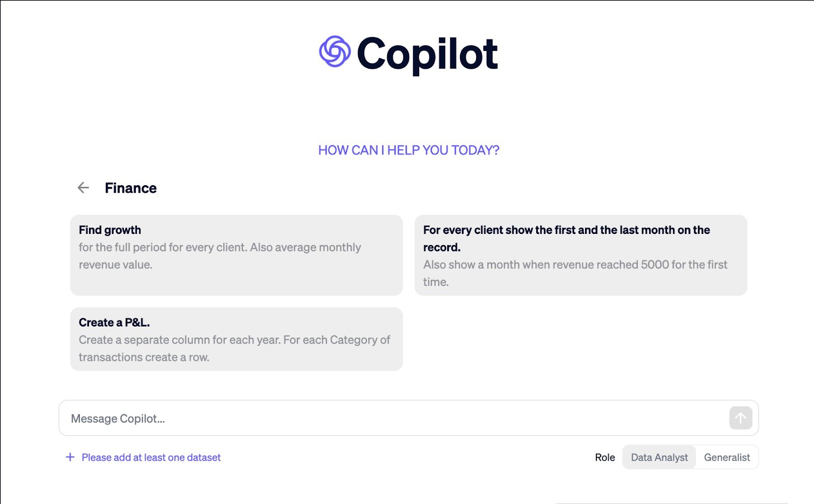The width and height of the screenshot is (814, 504).
Task: Activate the upload arrow in the message bar
Action: tap(741, 418)
